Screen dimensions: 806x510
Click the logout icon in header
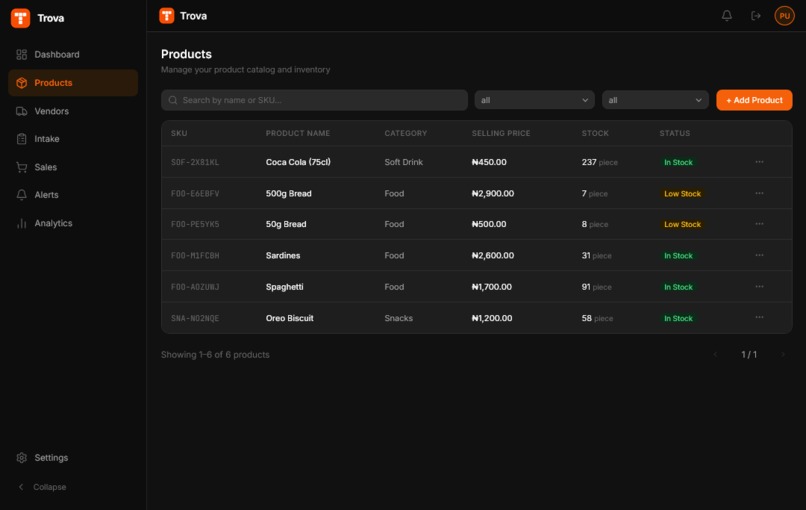coord(756,16)
